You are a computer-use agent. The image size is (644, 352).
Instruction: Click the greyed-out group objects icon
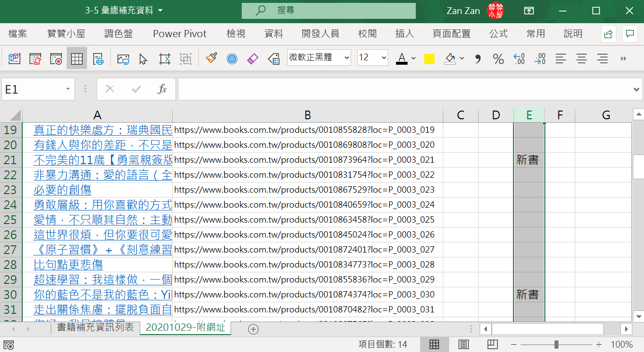coord(186,58)
